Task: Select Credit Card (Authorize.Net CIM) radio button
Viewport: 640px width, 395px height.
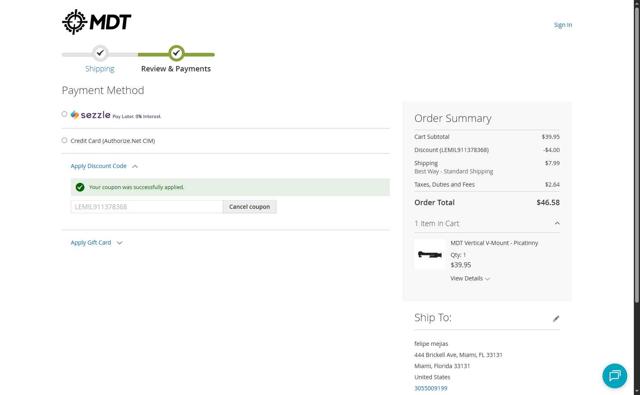Action: coord(64,140)
